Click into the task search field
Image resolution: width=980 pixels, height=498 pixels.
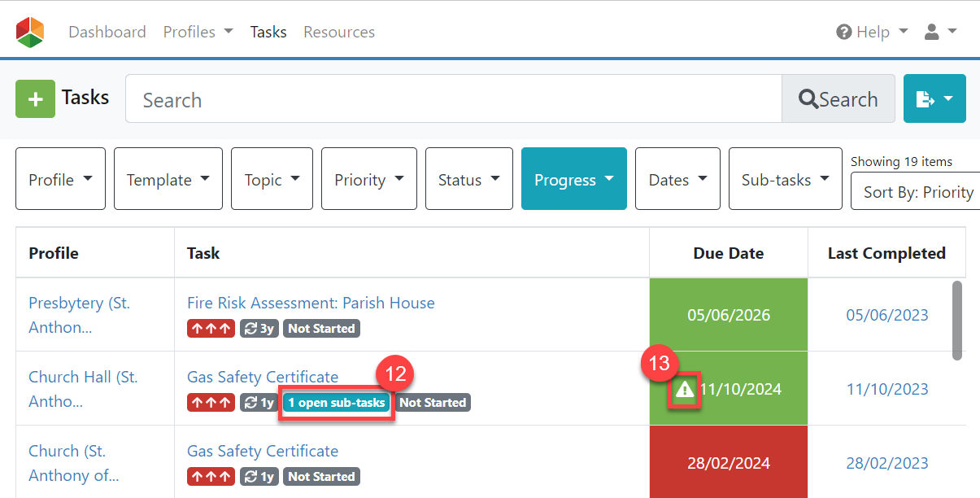(453, 99)
